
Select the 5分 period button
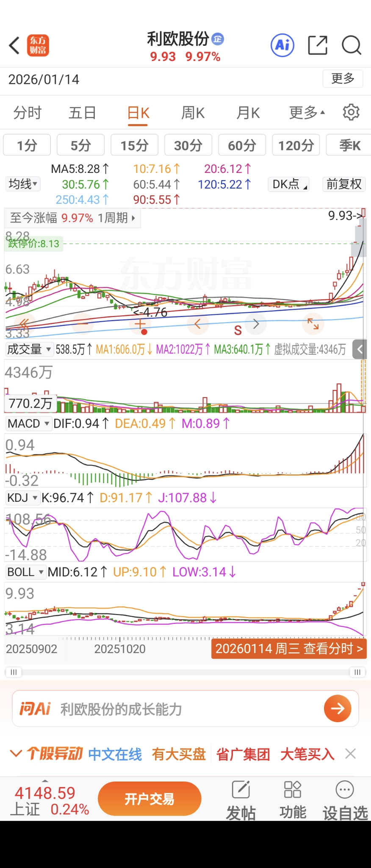[80, 145]
